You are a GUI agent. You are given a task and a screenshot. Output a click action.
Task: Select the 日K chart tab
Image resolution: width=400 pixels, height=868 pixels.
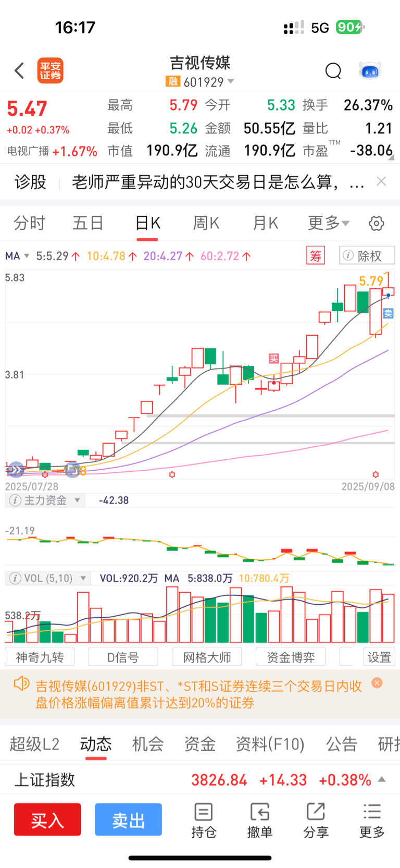(x=147, y=223)
